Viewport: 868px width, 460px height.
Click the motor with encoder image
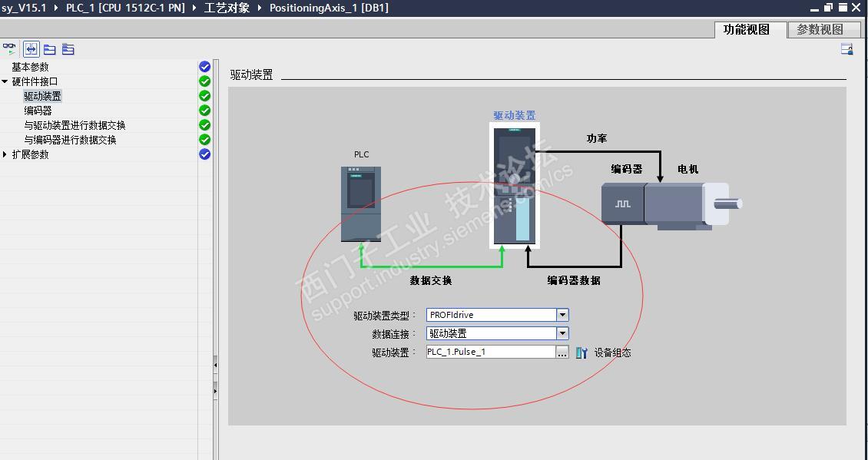tap(671, 205)
